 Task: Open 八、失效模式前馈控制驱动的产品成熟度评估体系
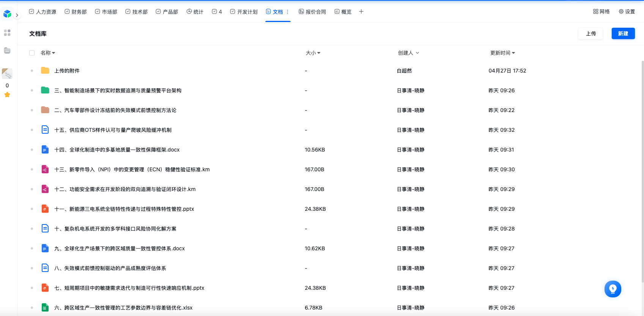click(110, 268)
